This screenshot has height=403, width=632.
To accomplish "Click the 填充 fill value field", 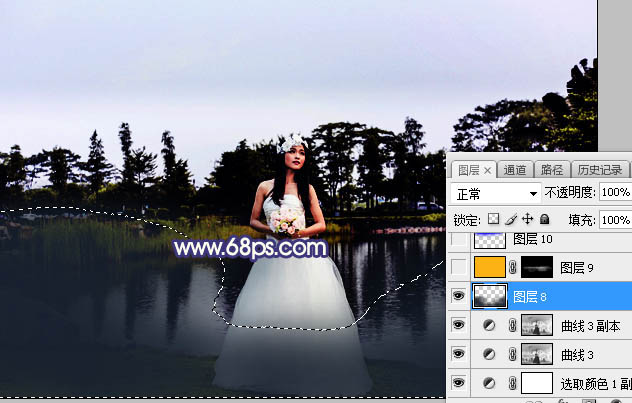I will click(x=615, y=220).
